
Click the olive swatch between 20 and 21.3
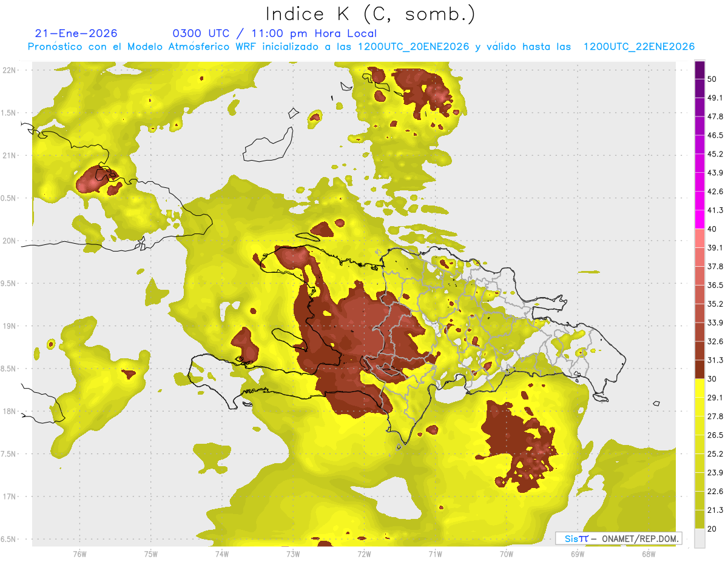[699, 520]
